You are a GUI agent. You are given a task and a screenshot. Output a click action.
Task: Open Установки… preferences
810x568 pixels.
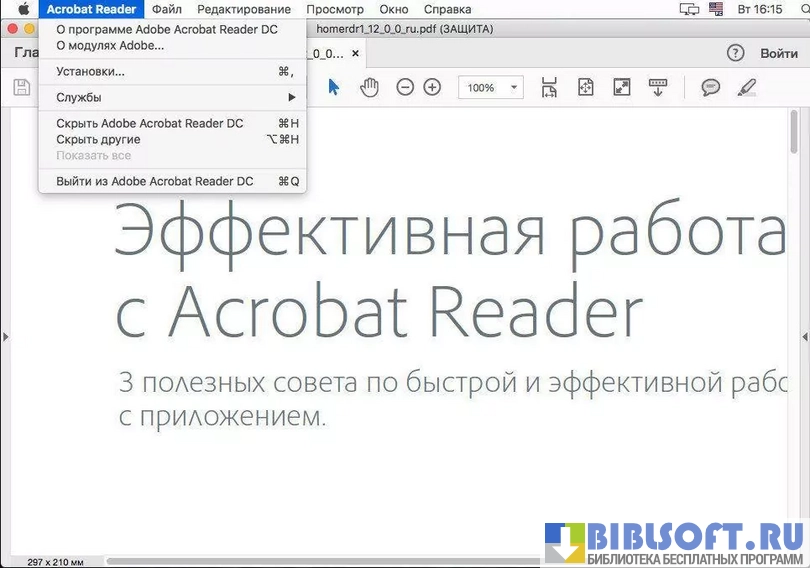[91, 71]
